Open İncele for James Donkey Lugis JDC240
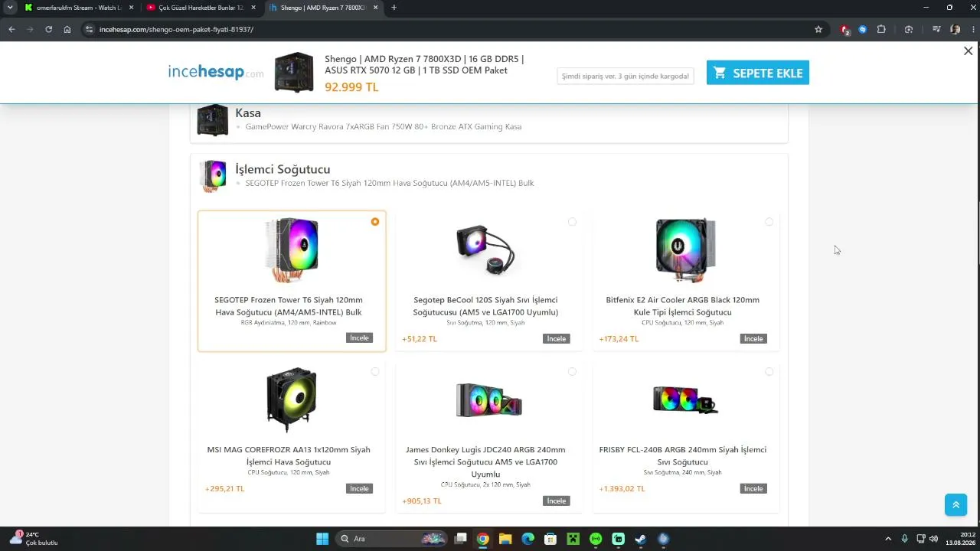 click(557, 500)
